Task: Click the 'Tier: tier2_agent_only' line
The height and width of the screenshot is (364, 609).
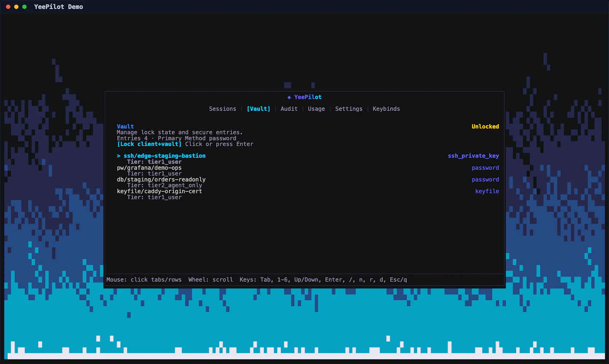Action: 164,185
